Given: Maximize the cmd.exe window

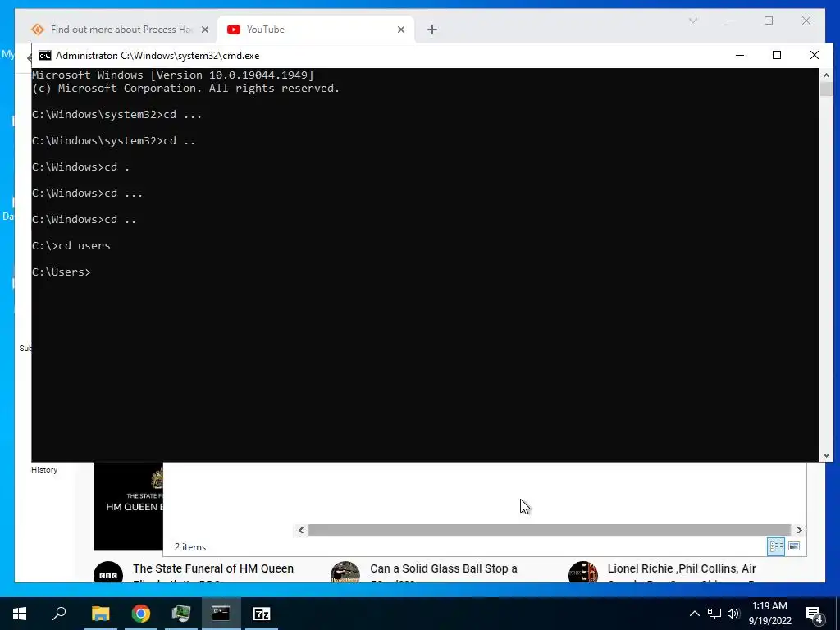Looking at the screenshot, I should click(x=777, y=55).
